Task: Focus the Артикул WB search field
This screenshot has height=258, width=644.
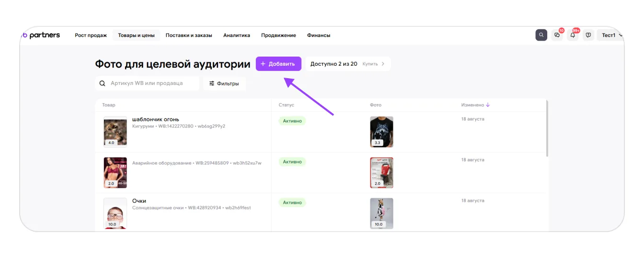Action: 147,83
